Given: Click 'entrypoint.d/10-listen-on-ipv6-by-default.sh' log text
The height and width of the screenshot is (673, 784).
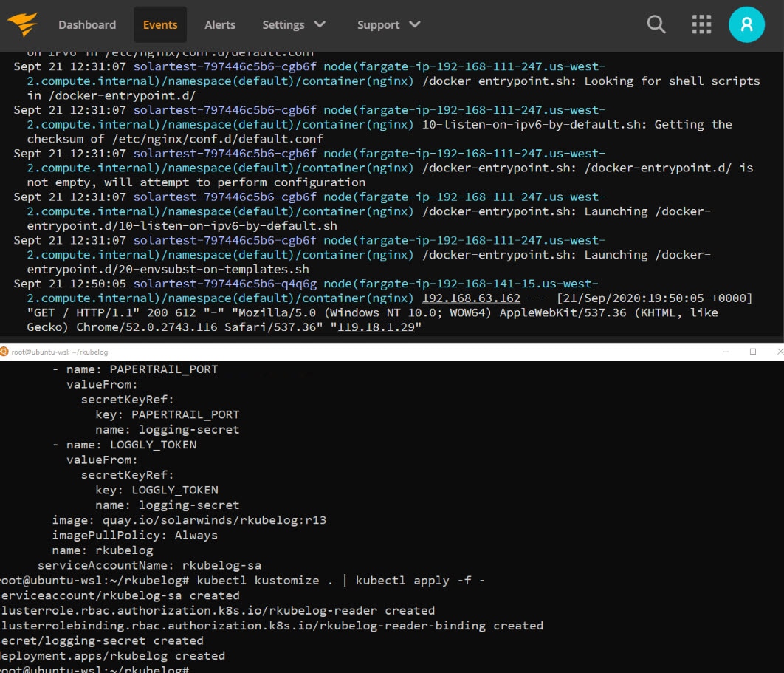Looking at the screenshot, I should click(182, 225).
